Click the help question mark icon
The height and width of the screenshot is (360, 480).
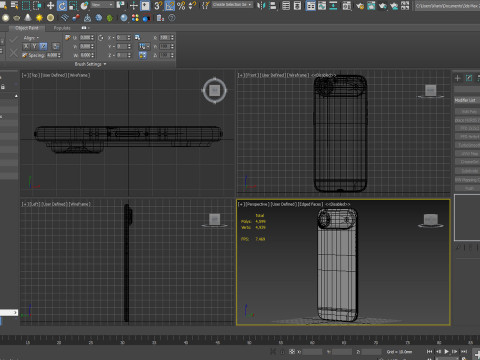point(172,18)
